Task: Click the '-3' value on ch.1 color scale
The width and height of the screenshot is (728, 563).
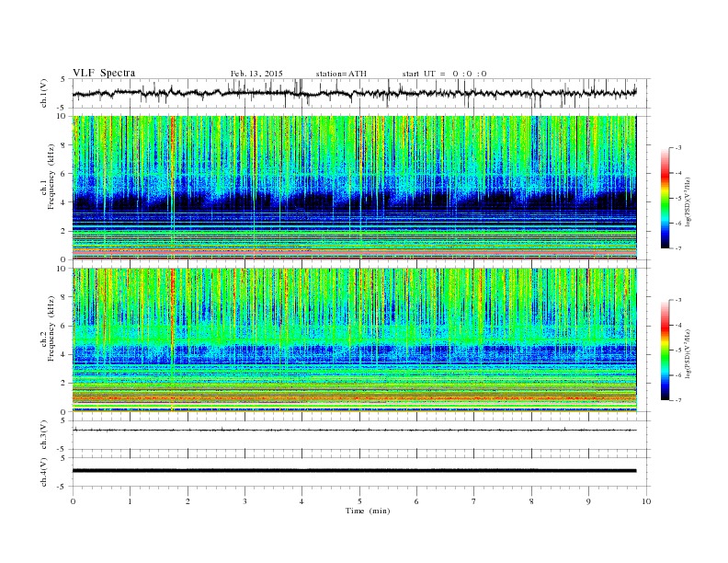Action: click(677, 148)
